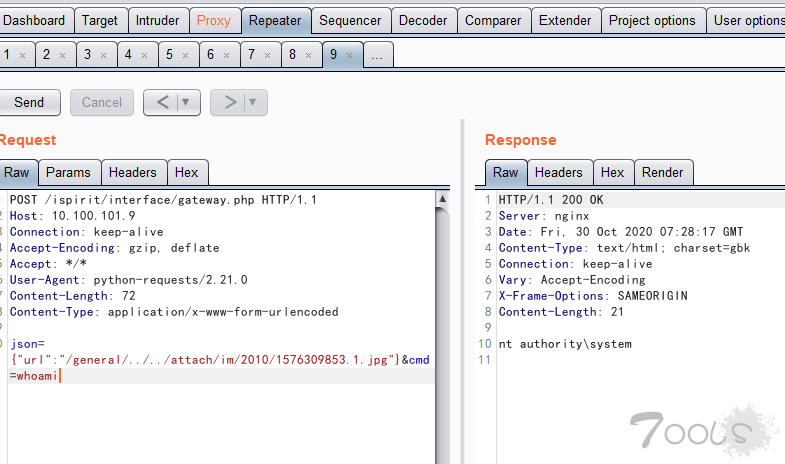Viewport: 785px width, 464px height.
Task: Select Repeater request tab 1
Action: pos(7,54)
